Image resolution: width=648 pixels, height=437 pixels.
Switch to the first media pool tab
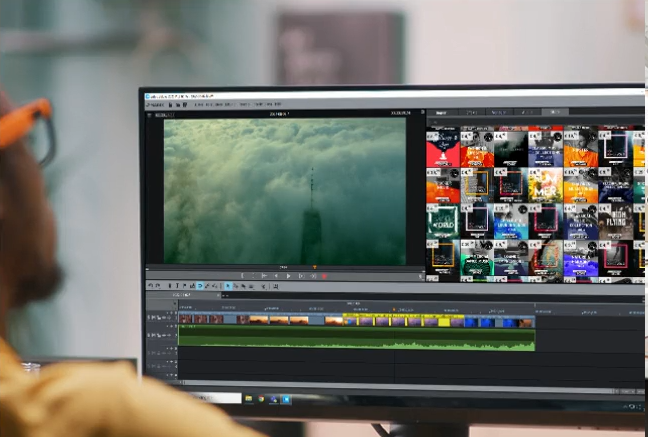[442, 112]
